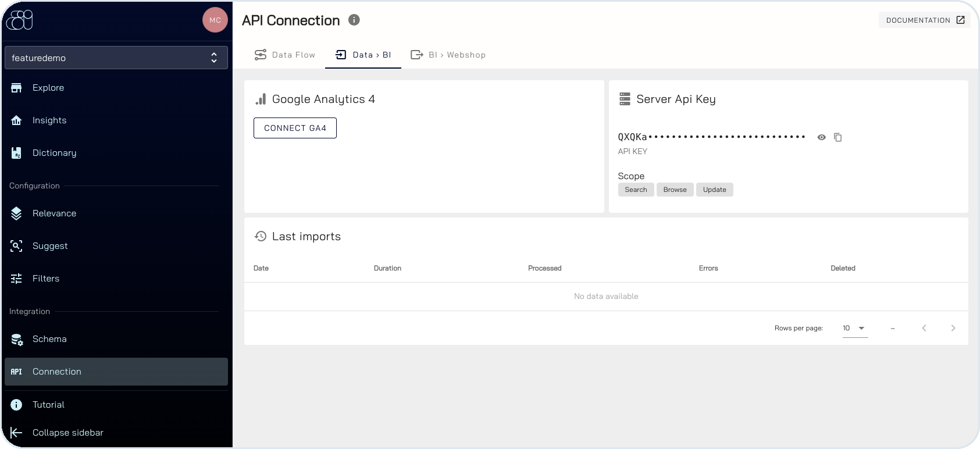The image size is (980, 449).
Task: Open Filters configuration
Action: point(116,279)
